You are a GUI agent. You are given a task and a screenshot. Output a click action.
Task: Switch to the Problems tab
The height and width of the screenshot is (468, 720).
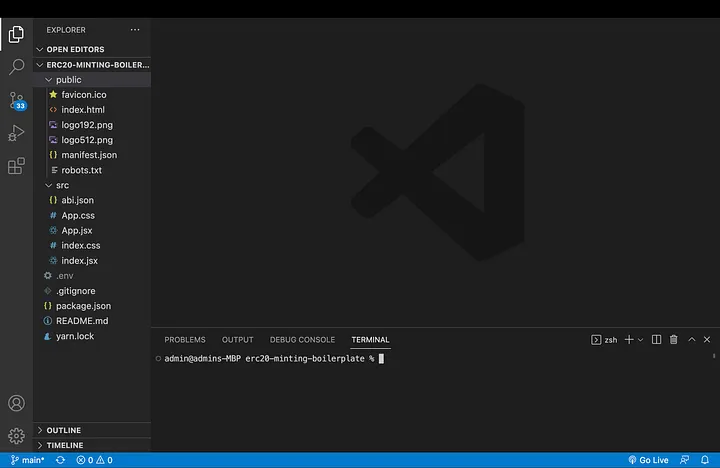[x=185, y=340]
